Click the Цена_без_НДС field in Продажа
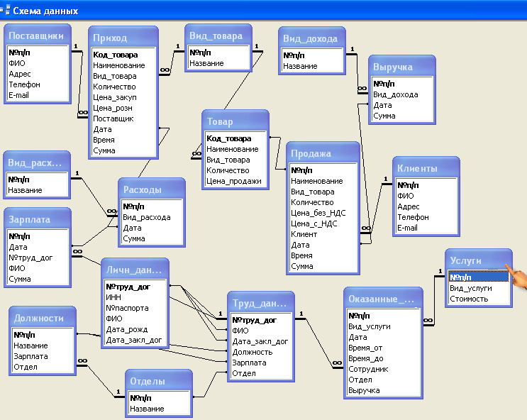This screenshot has width=527, height=420. [323, 213]
